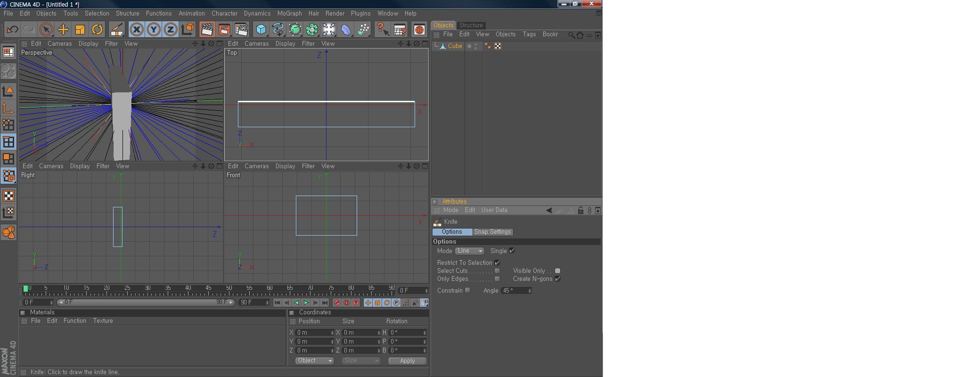Viewport: 980px width, 377px height.
Task: Click the Position X input field
Action: [314, 332]
